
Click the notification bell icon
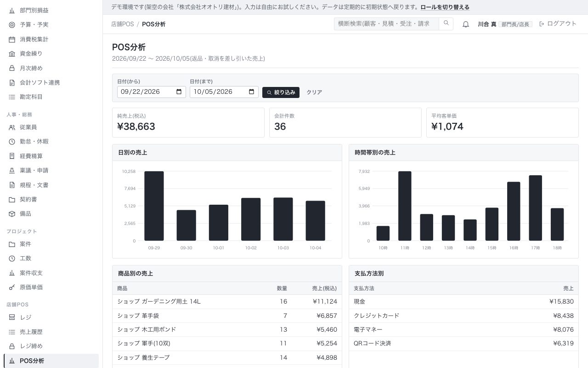coord(465,24)
